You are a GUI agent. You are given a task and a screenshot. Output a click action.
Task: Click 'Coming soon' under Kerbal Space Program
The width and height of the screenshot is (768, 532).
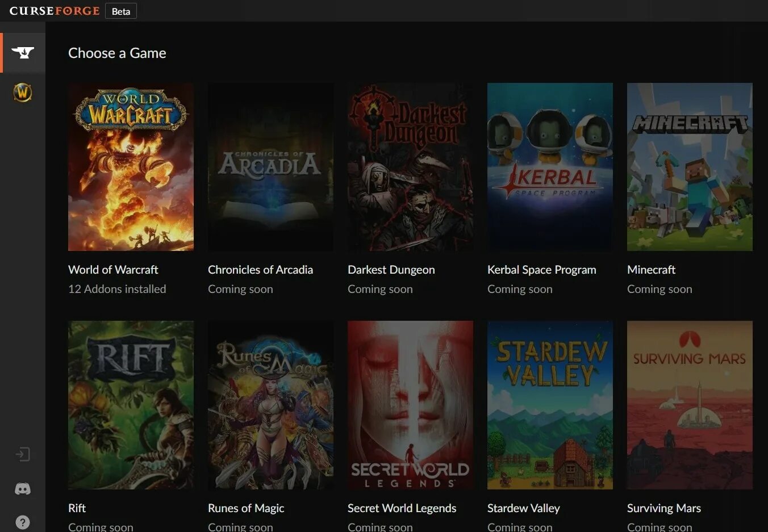click(520, 289)
